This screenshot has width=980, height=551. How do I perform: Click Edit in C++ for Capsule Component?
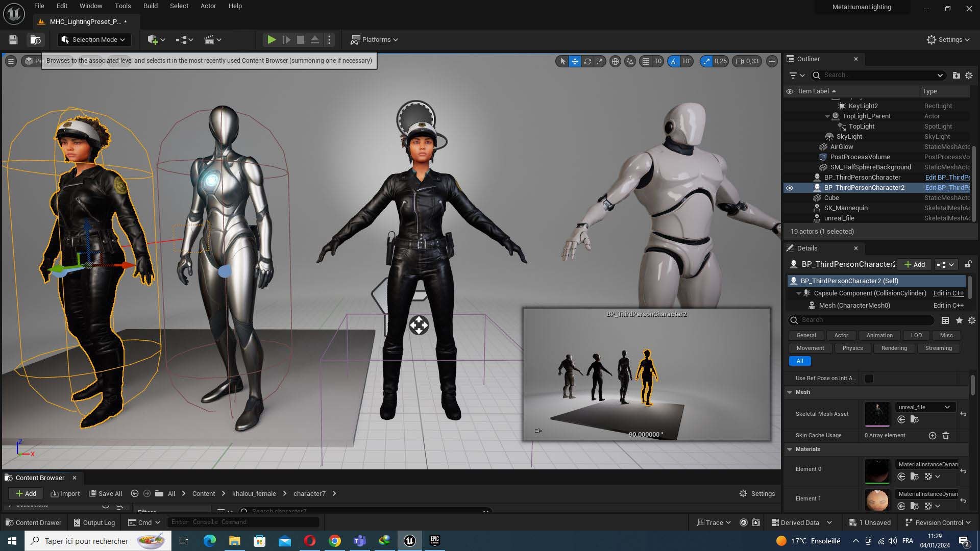948,293
